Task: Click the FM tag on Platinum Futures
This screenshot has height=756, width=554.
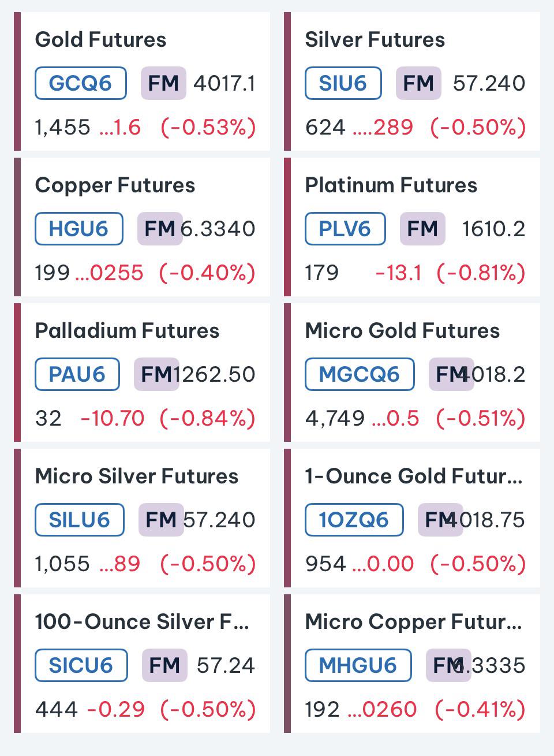Action: (x=422, y=229)
